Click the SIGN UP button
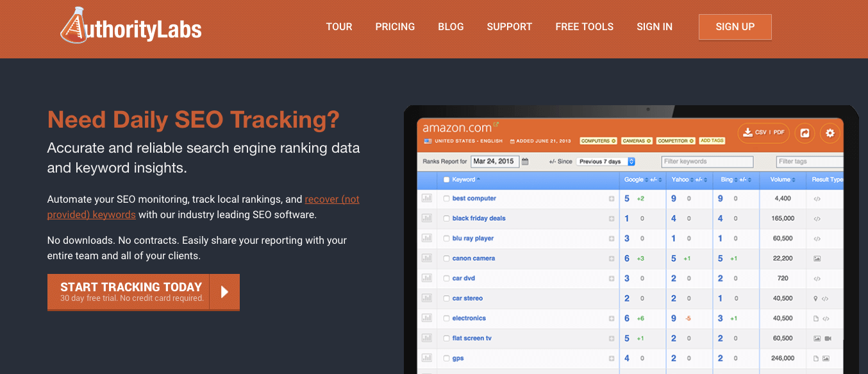The height and width of the screenshot is (374, 868). tap(735, 27)
